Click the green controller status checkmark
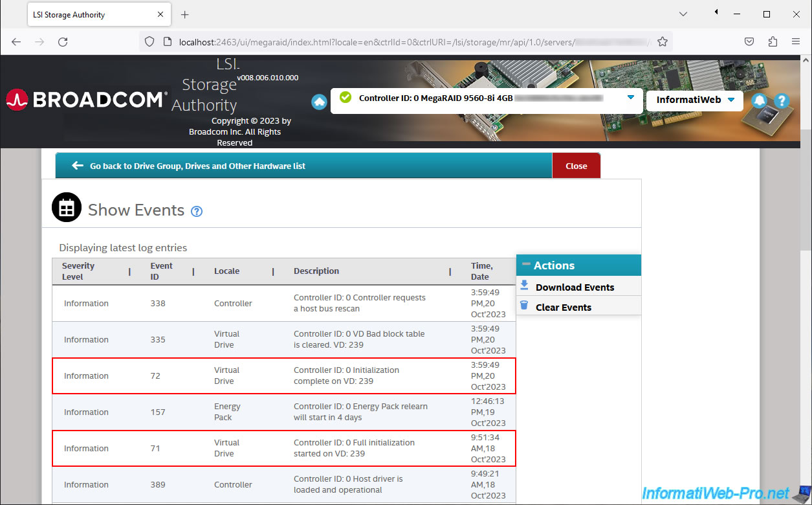The image size is (812, 505). [x=346, y=98]
